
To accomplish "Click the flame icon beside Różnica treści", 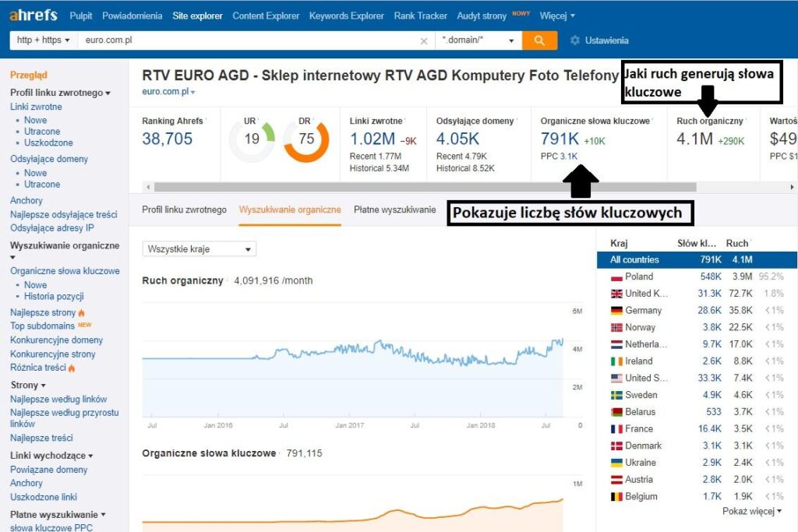I will [71, 368].
